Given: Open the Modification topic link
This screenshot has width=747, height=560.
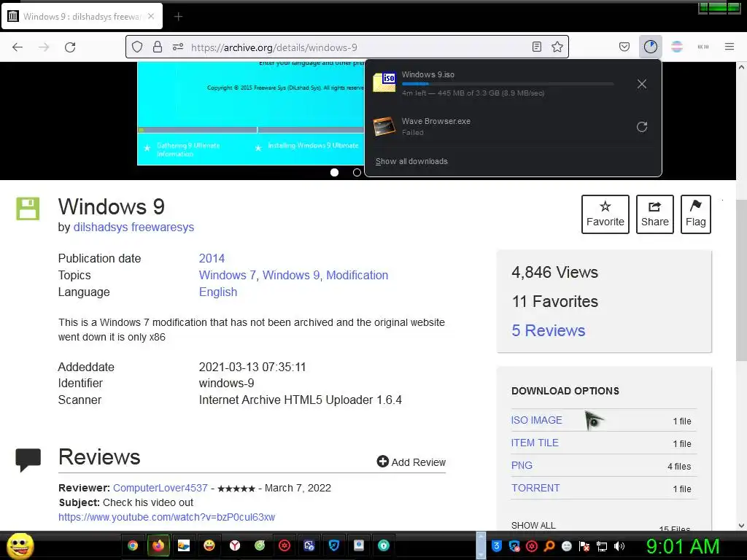Looking at the screenshot, I should (357, 275).
